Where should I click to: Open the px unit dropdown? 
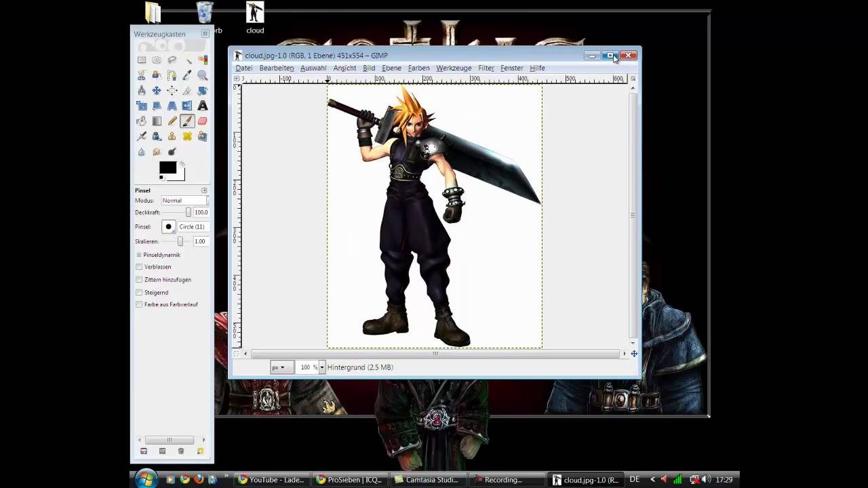(282, 367)
